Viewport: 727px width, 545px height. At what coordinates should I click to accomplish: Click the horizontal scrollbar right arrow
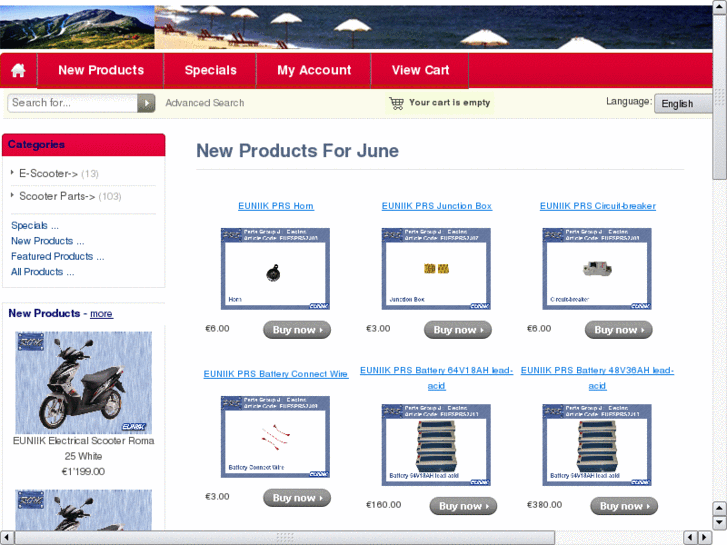click(x=705, y=538)
